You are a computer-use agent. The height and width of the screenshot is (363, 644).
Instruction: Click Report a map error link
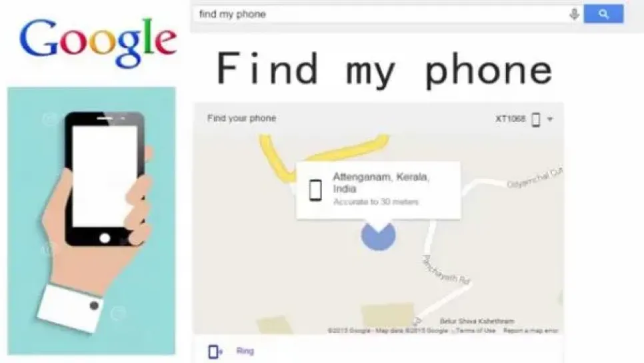[x=530, y=330]
